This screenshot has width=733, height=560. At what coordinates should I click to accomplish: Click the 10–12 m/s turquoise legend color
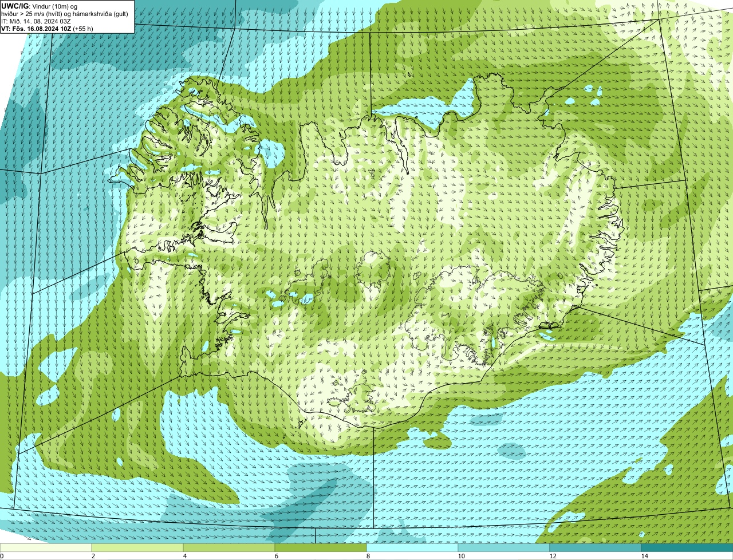click(504, 547)
